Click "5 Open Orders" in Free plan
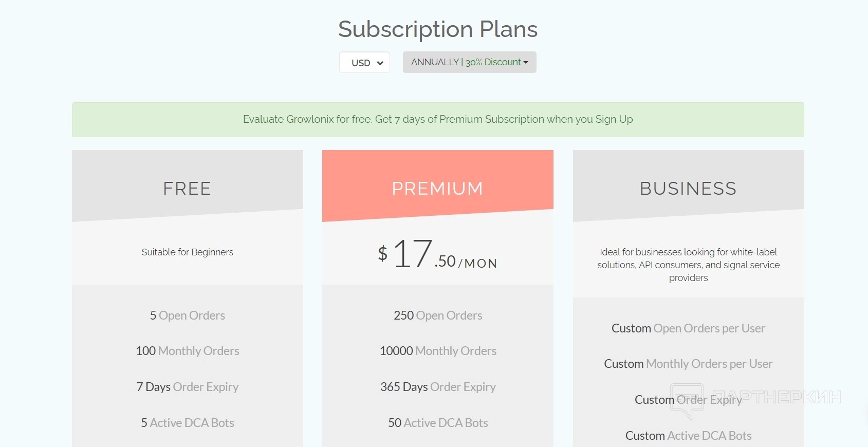 (187, 315)
